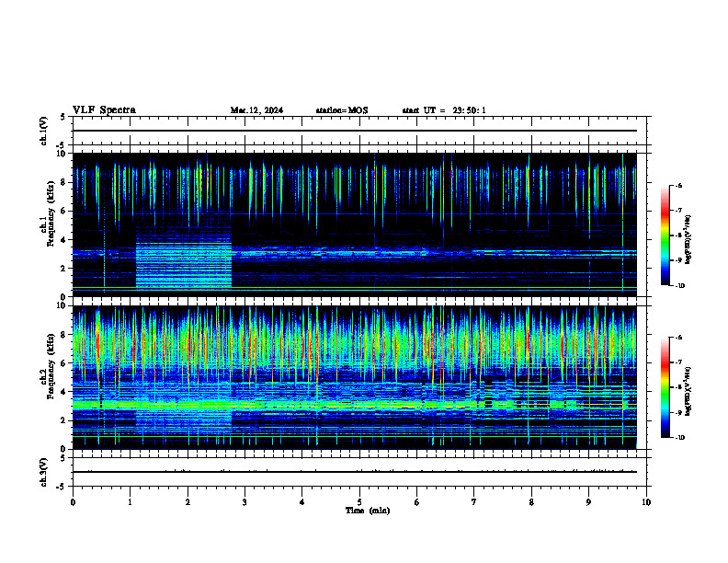Click the time axis tick label "3"

click(x=245, y=502)
